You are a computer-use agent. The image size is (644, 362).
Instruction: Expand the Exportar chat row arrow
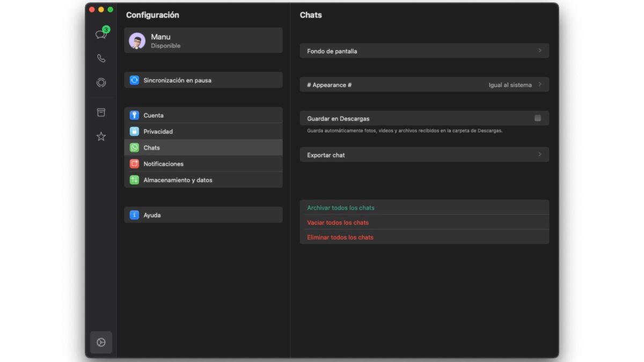coord(540,154)
